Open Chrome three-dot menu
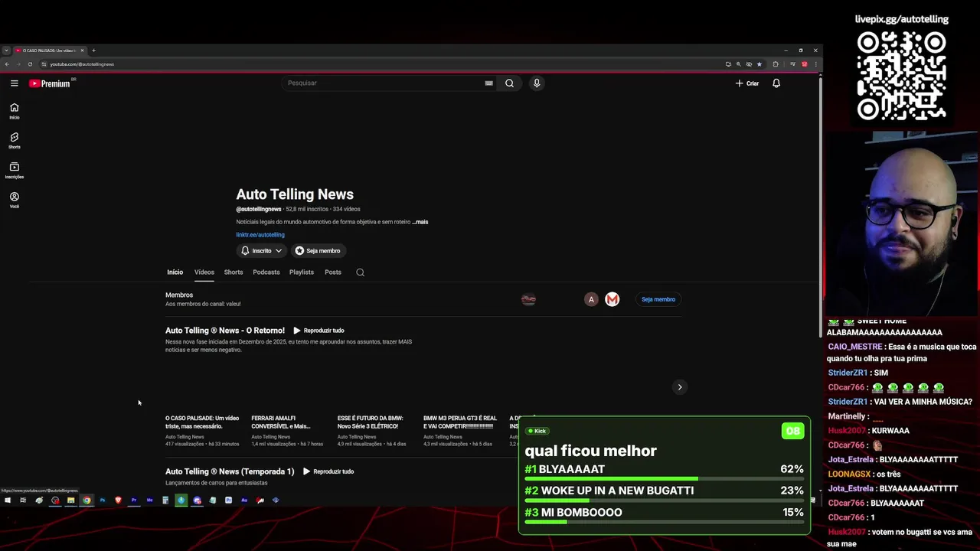Screen dimensions: 980x551 [x=816, y=64]
